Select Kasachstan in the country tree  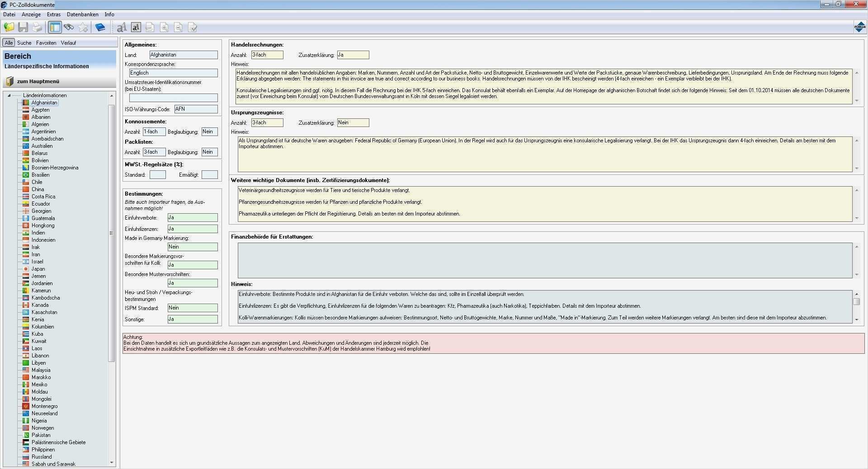[44, 312]
